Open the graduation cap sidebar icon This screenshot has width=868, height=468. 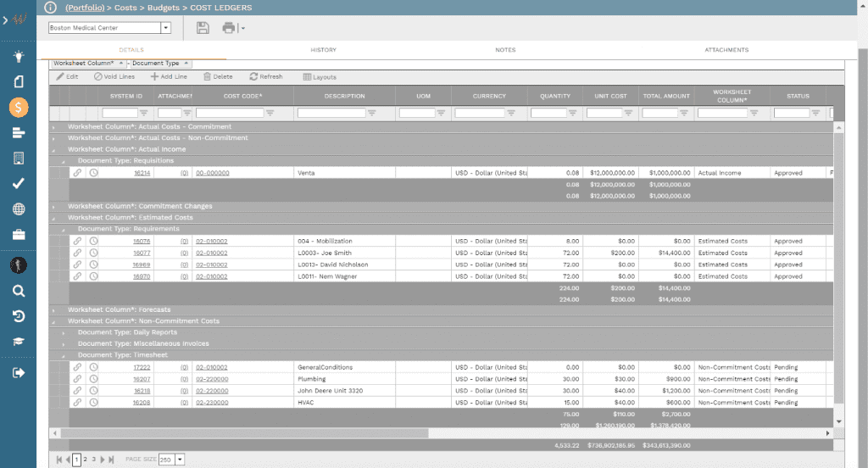coord(19,341)
